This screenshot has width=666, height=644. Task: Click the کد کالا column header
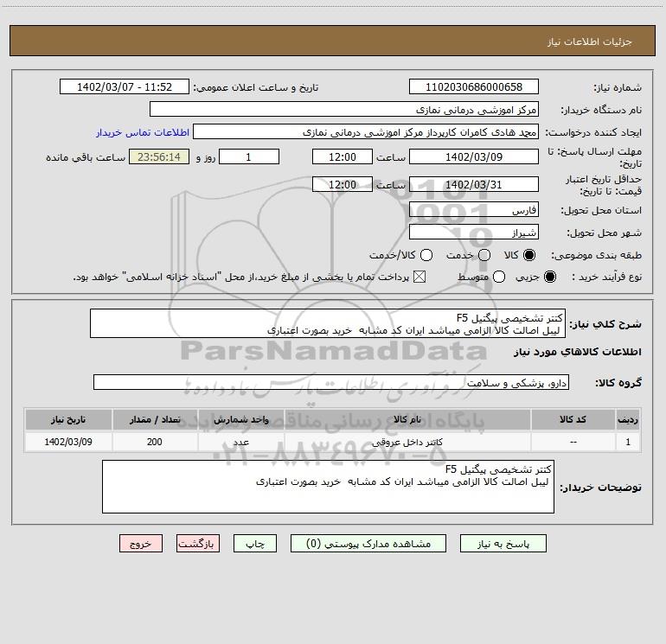[x=573, y=419]
